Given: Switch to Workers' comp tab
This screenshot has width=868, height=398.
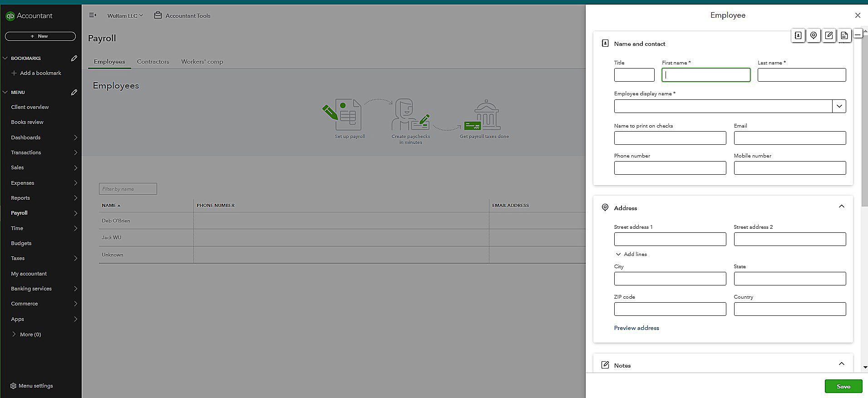Looking at the screenshot, I should (x=202, y=62).
